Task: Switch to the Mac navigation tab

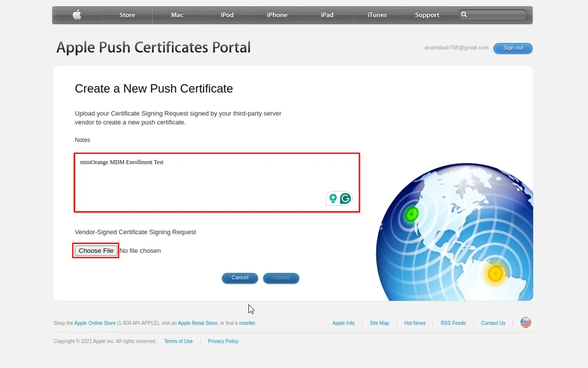Action: tap(177, 15)
